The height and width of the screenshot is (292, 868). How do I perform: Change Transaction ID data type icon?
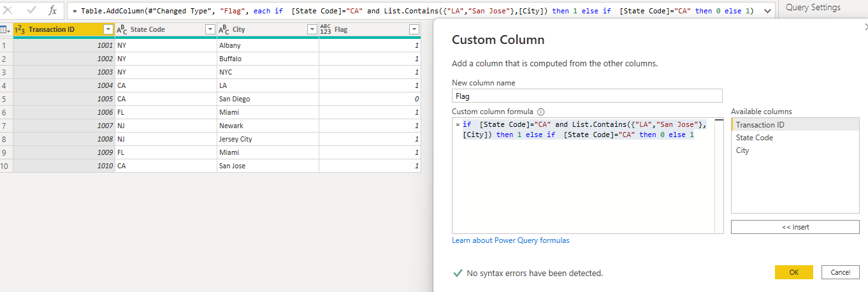click(20, 29)
